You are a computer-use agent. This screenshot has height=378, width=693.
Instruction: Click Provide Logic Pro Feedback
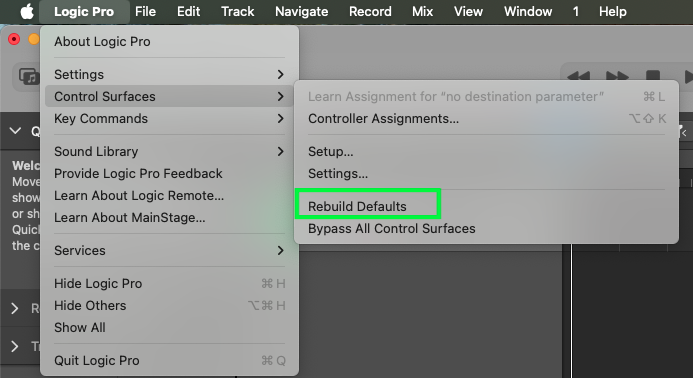pos(138,174)
